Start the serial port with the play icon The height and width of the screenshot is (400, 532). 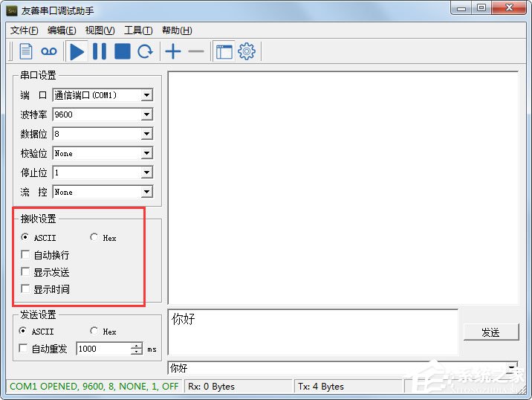[77, 51]
